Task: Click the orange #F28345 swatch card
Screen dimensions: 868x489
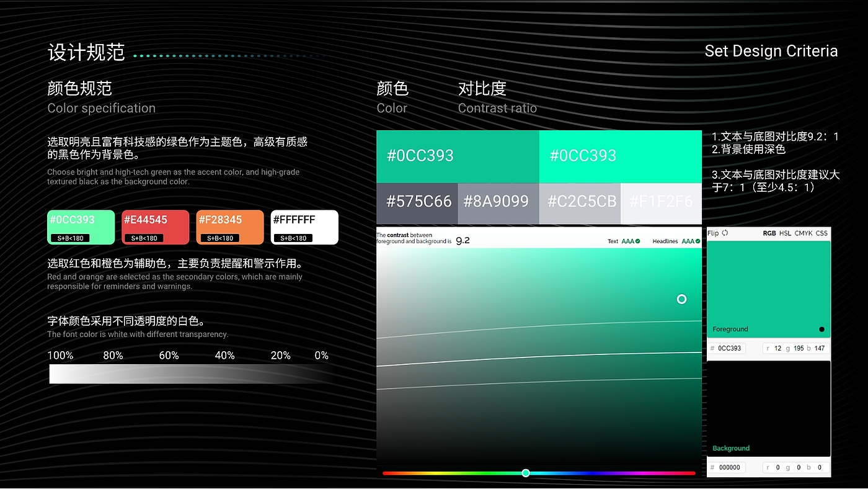Action: coord(230,227)
